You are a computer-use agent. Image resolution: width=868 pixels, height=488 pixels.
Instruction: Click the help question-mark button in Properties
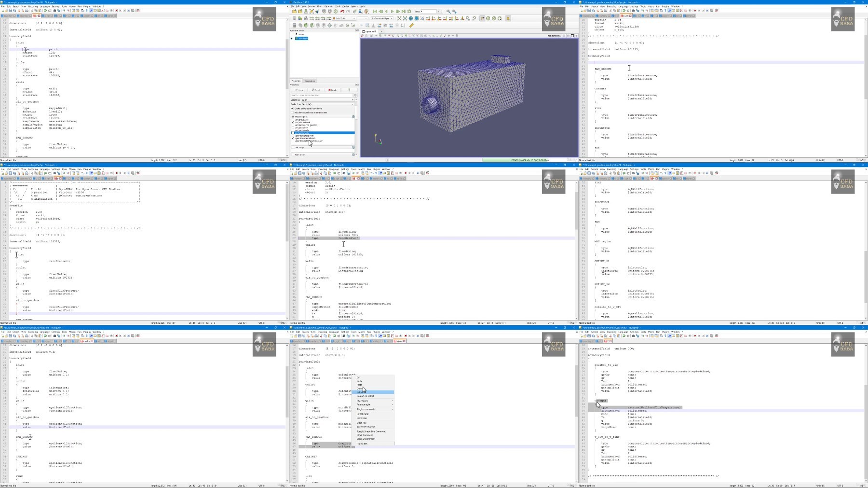349,90
